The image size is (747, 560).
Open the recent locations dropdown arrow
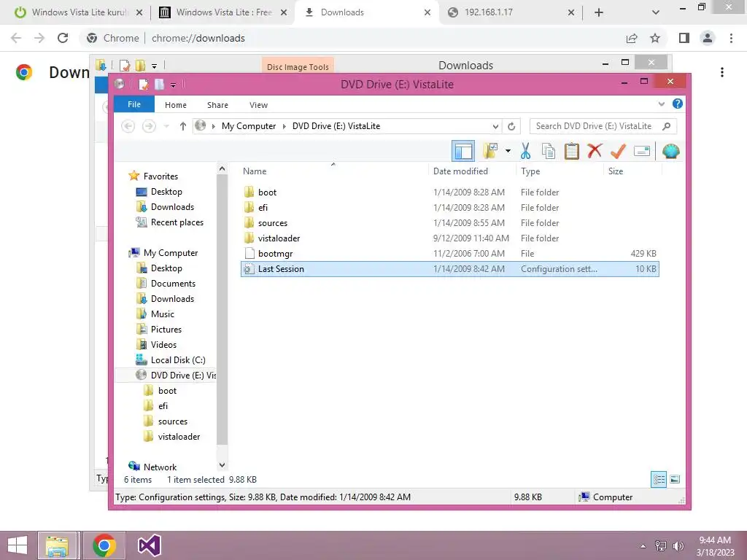(166, 126)
